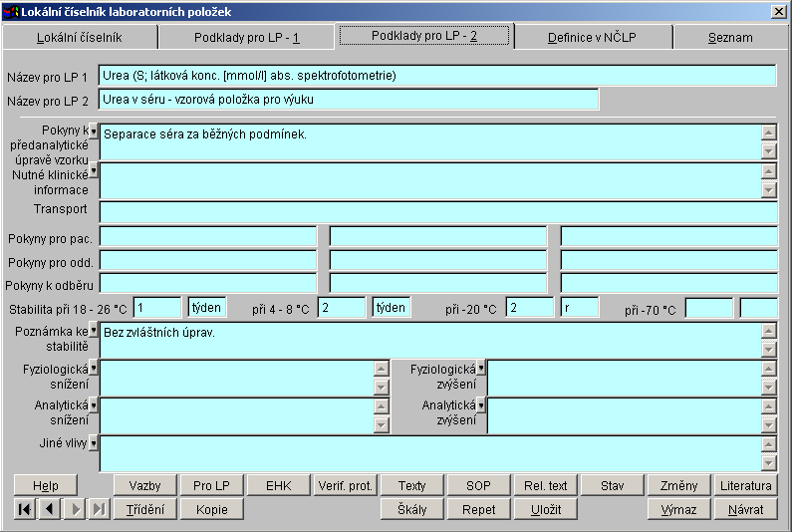Go to first record navigation arrow
The height and width of the screenshot is (532, 792).
pyautogui.click(x=25, y=509)
